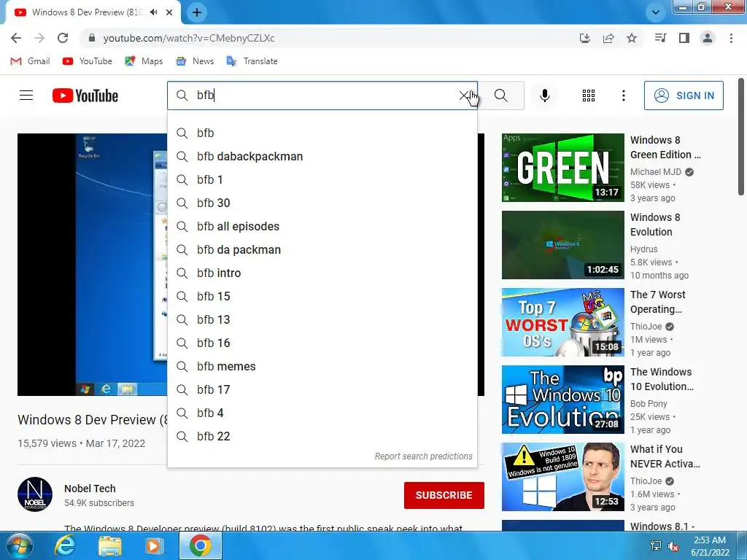This screenshot has height=560, width=747.
Task: Install app icon in the address bar
Action: [x=584, y=38]
